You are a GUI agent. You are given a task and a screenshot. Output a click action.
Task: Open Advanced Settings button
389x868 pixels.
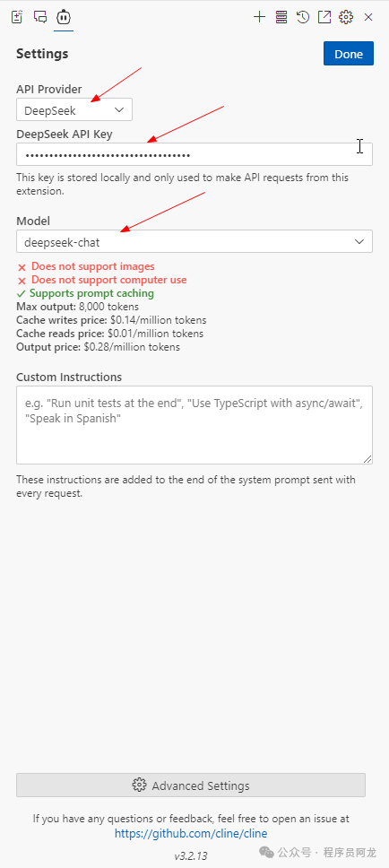(x=191, y=785)
